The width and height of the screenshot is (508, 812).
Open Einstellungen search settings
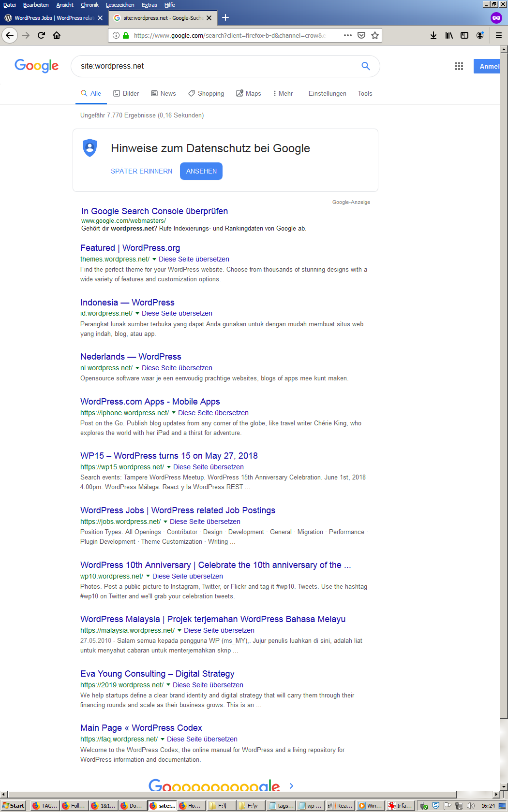coord(328,94)
